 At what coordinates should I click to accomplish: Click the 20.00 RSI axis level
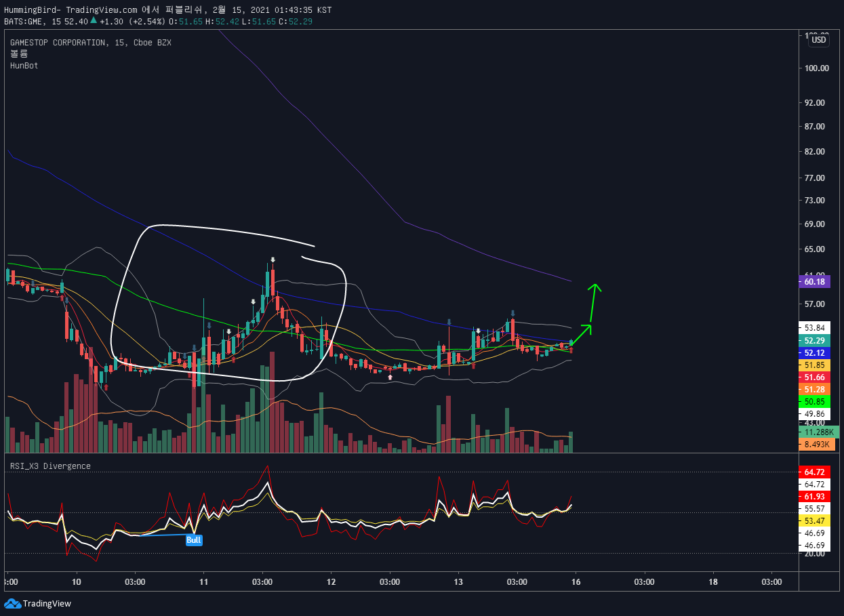pos(815,554)
